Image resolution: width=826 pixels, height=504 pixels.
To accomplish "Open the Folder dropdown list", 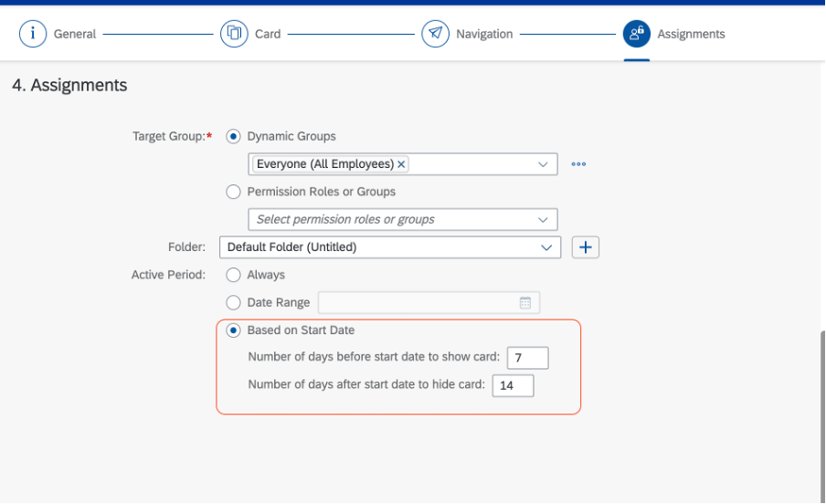I will click(390, 247).
